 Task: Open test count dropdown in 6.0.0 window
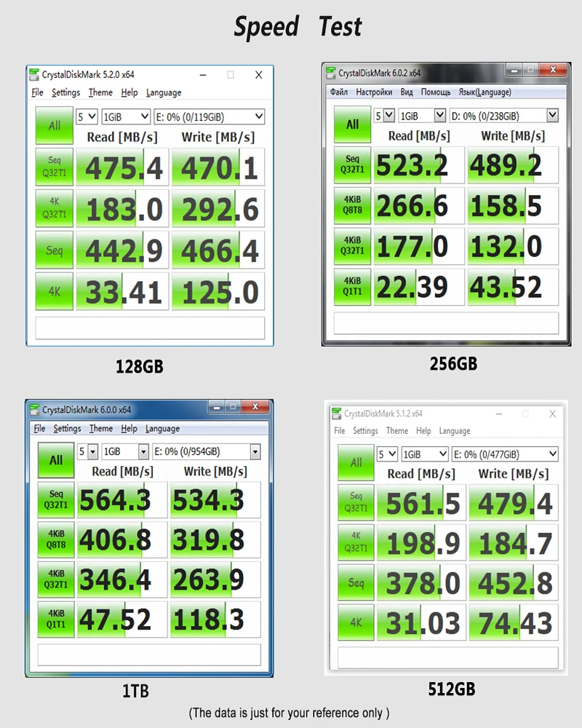pyautogui.click(x=88, y=451)
